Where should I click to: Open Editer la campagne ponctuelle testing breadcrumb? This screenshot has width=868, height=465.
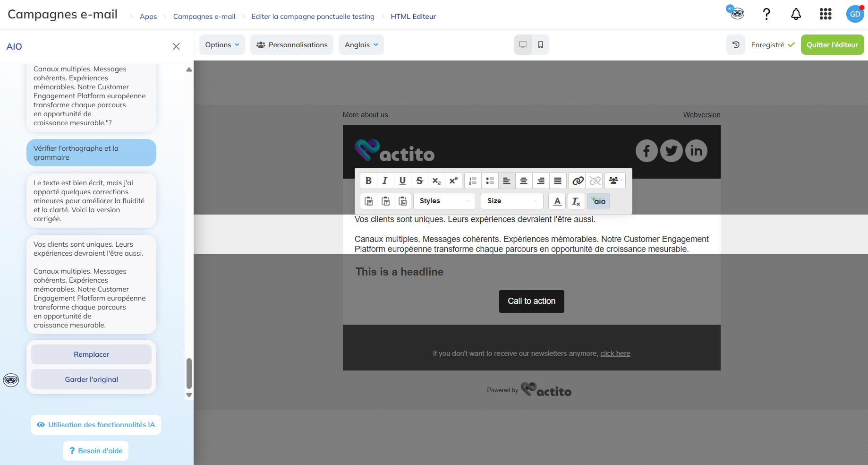(x=313, y=17)
